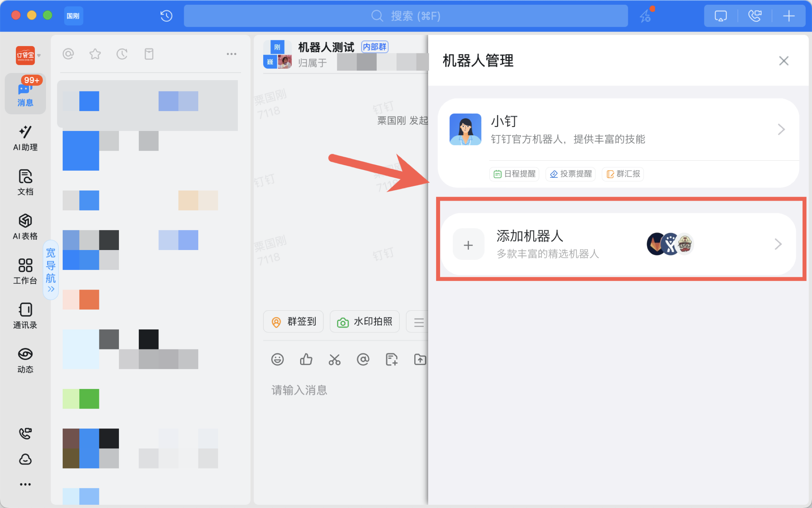Open the organization switcher dropdown arrow

pos(39,56)
